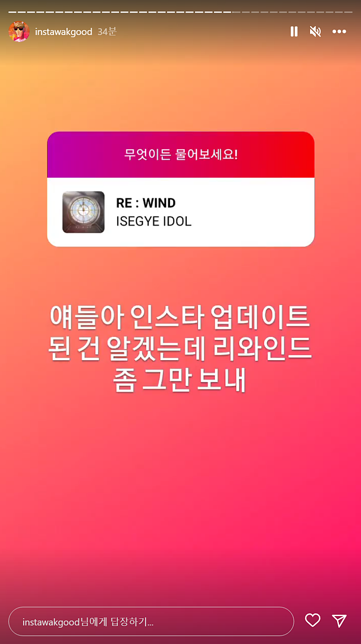The image size is (361, 644).
Task: Click the story progress bar where brightness fades
Action: (232, 12)
